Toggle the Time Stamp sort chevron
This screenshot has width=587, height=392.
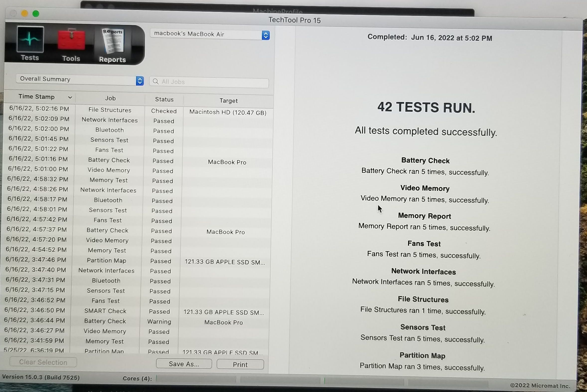(70, 97)
